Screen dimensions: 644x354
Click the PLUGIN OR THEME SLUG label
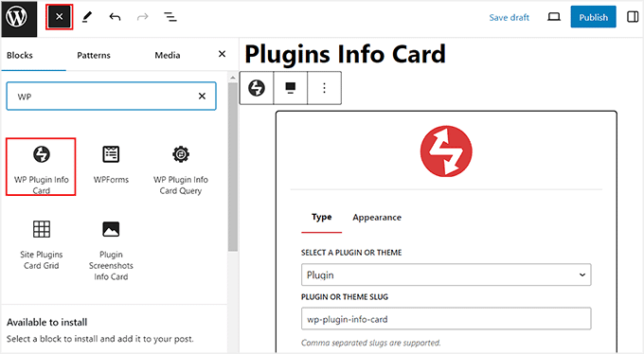click(345, 297)
